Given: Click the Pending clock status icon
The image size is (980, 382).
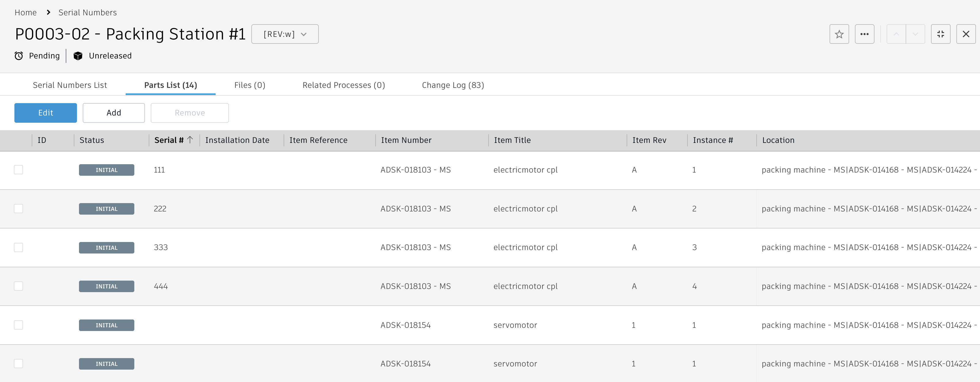Looking at the screenshot, I should pyautogui.click(x=19, y=56).
